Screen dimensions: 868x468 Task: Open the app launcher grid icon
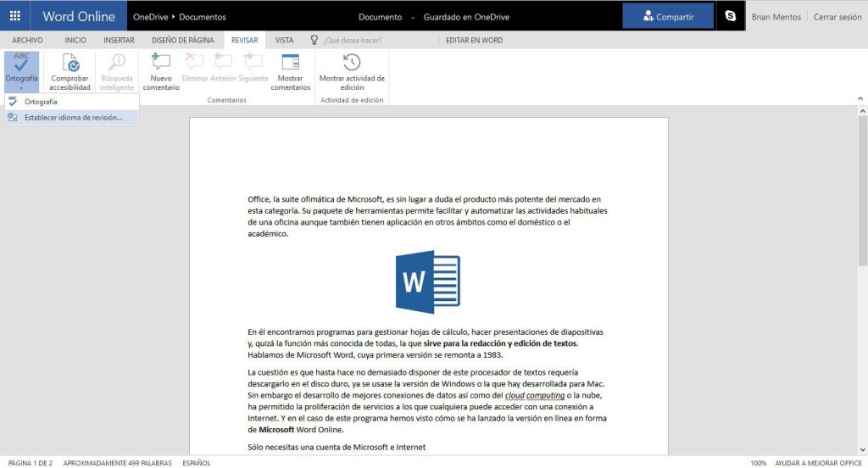tap(15, 15)
